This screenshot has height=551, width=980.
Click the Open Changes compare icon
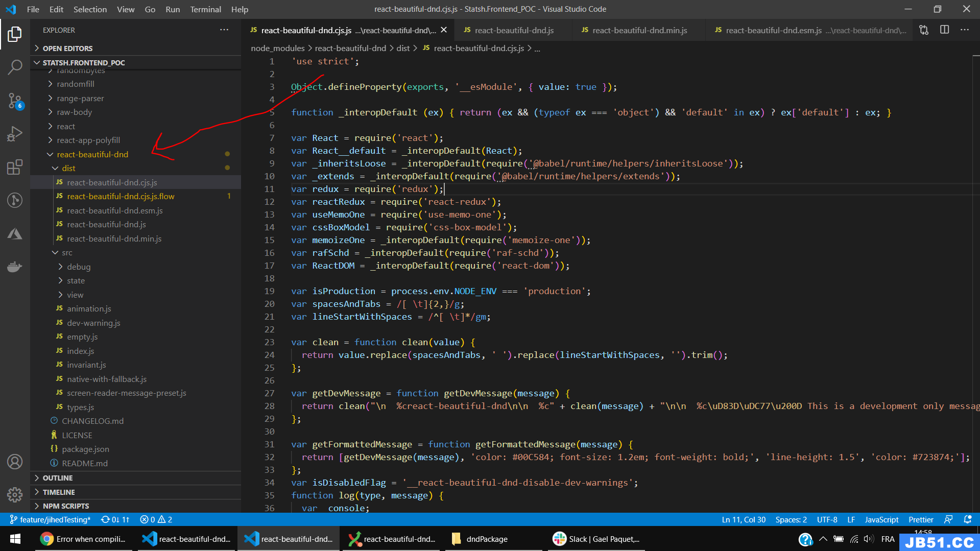pyautogui.click(x=924, y=30)
